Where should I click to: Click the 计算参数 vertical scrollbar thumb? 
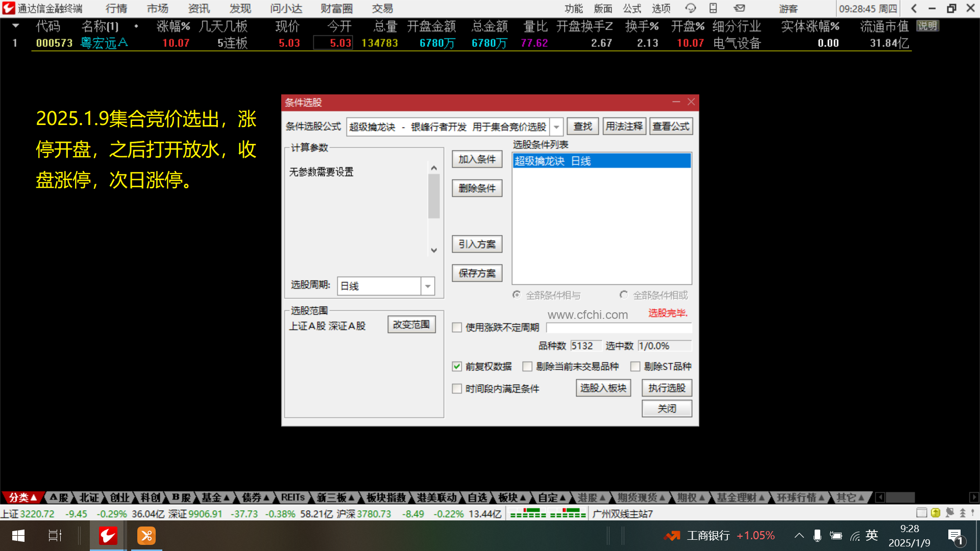click(x=434, y=196)
